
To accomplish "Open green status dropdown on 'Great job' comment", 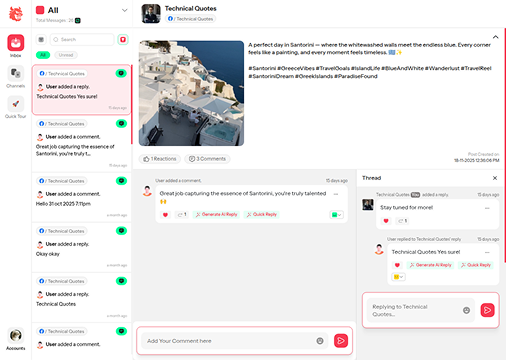I will (x=337, y=215).
